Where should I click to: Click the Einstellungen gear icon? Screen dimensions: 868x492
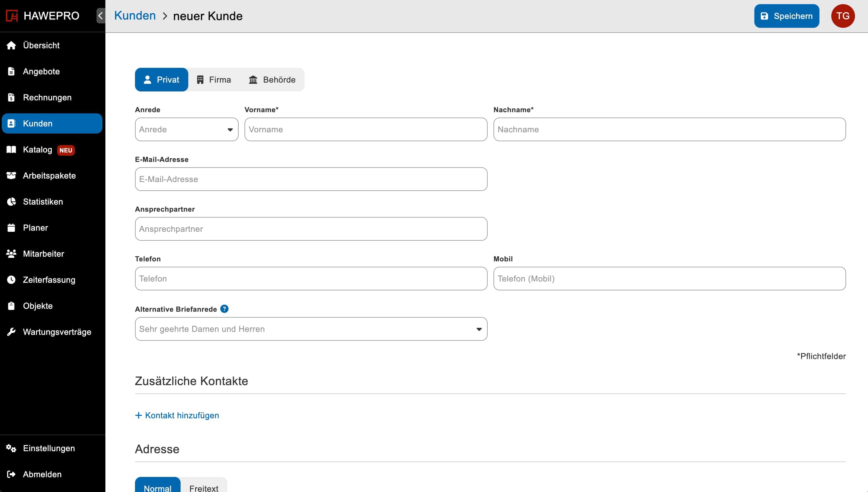pyautogui.click(x=11, y=448)
